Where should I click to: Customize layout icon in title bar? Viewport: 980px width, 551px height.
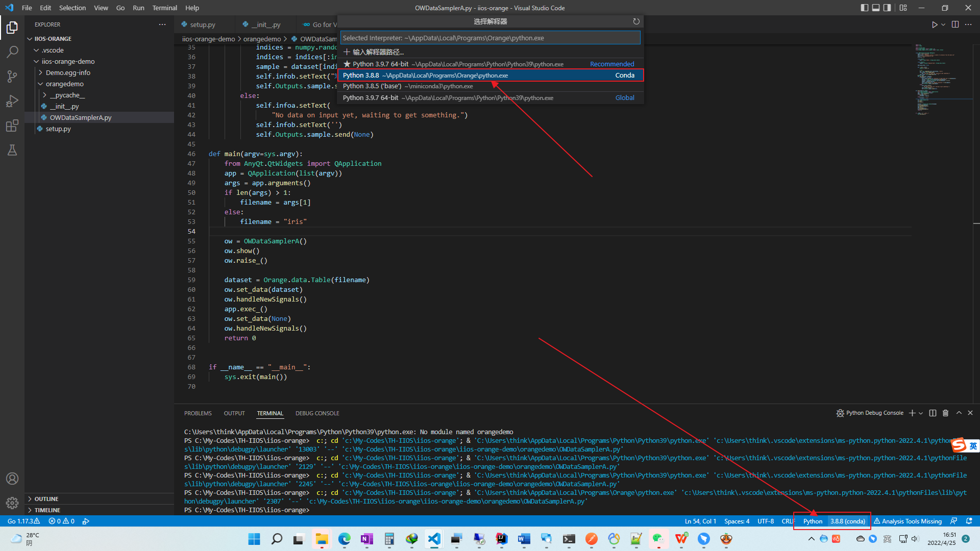[x=903, y=8]
